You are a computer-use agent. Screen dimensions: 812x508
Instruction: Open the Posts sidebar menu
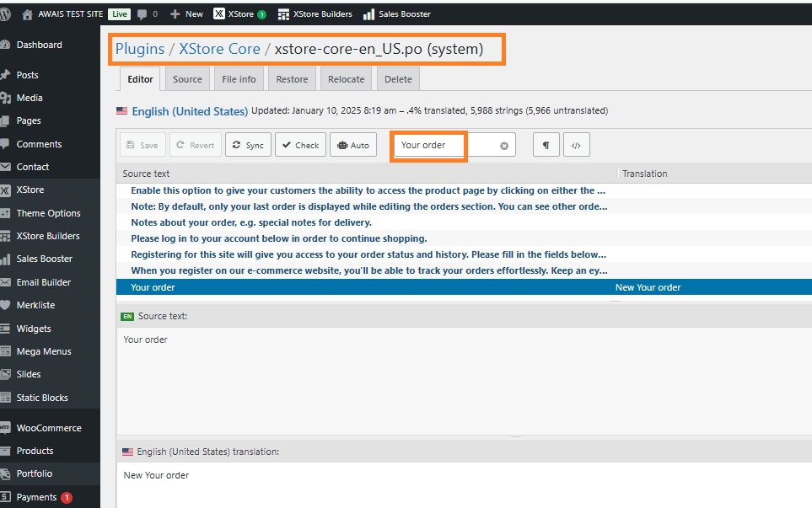pyautogui.click(x=27, y=75)
